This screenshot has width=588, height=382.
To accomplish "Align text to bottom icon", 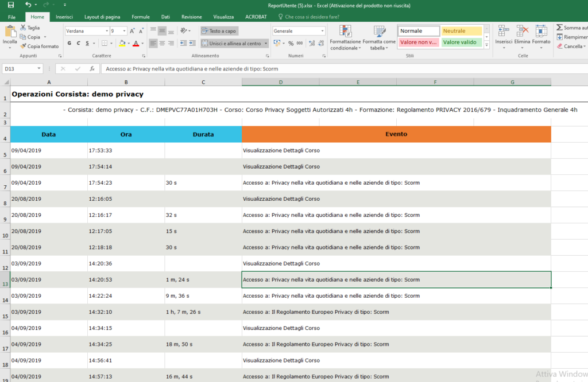I will tap(171, 31).
